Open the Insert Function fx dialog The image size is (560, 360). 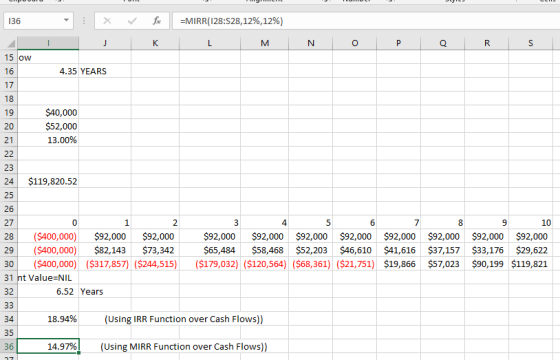point(157,21)
